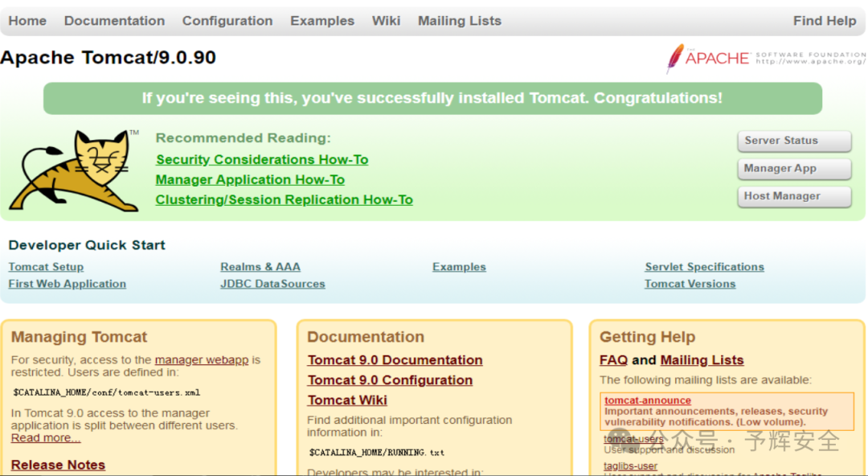Click the Recommended Reading heading
The image size is (868, 476).
[x=243, y=138]
